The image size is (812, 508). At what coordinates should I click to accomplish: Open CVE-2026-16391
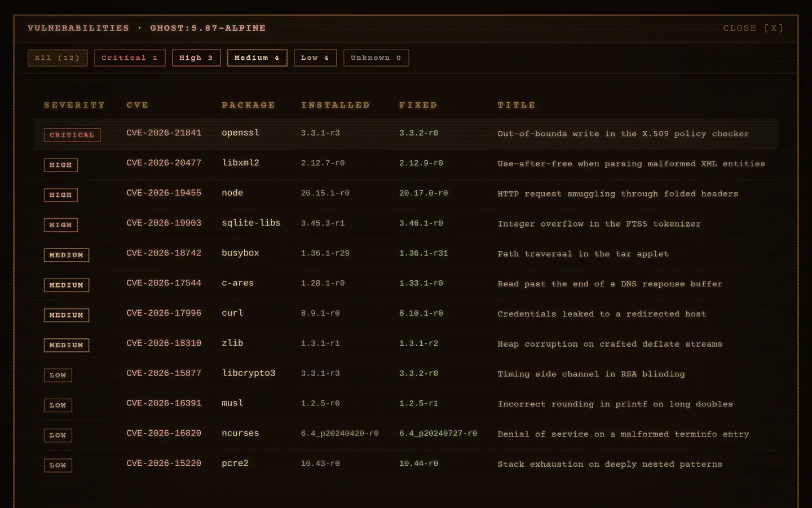pyautogui.click(x=164, y=403)
